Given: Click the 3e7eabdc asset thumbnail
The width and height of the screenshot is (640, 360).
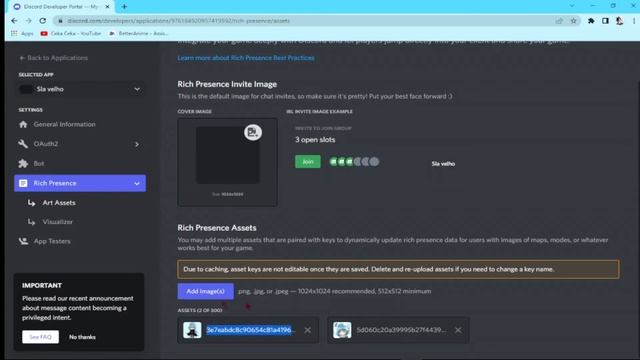Looking at the screenshot, I should tap(192, 330).
